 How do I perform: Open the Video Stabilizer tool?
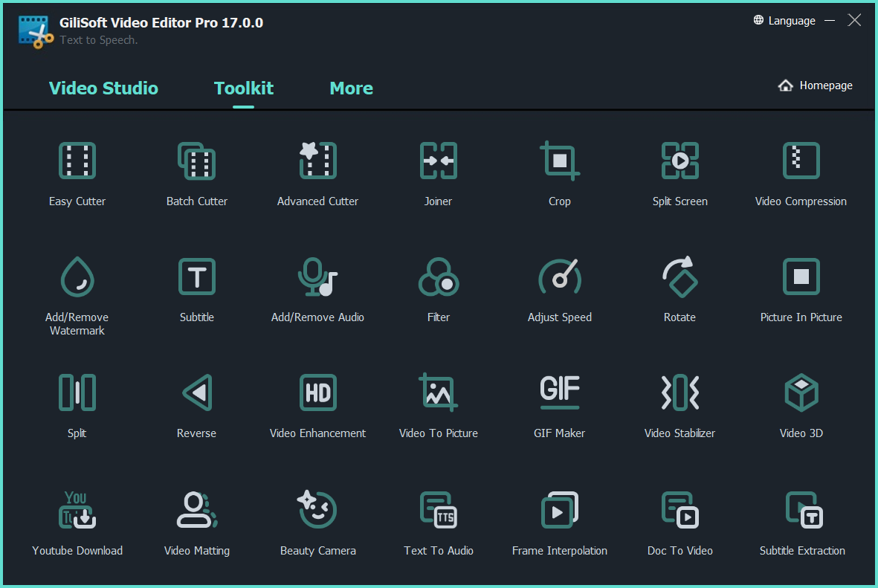(680, 393)
